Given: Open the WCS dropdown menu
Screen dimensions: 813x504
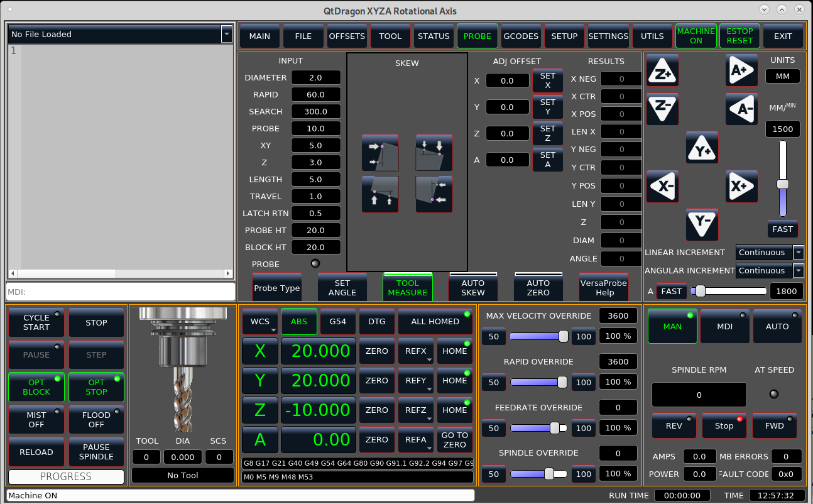Looking at the screenshot, I should pyautogui.click(x=260, y=322).
